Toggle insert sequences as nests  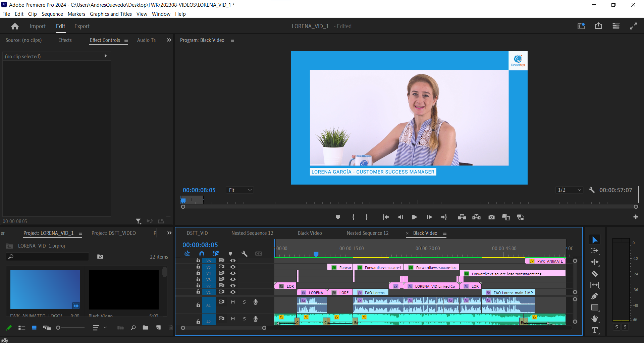187,254
